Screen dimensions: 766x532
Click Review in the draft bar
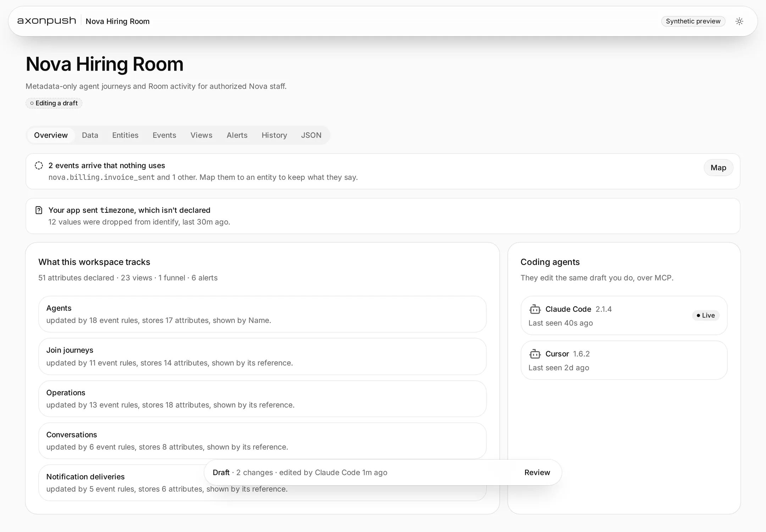(537, 472)
